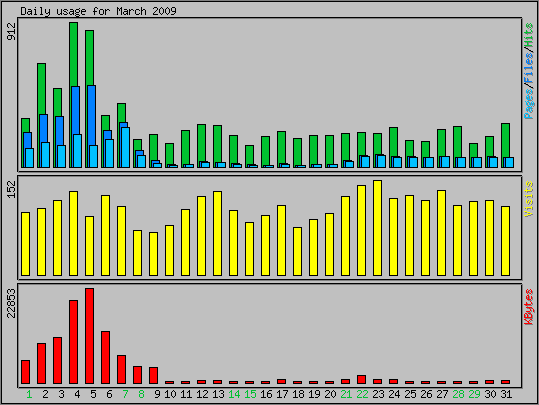
Task: Click the red KBytes legend label
Action: 529,307
